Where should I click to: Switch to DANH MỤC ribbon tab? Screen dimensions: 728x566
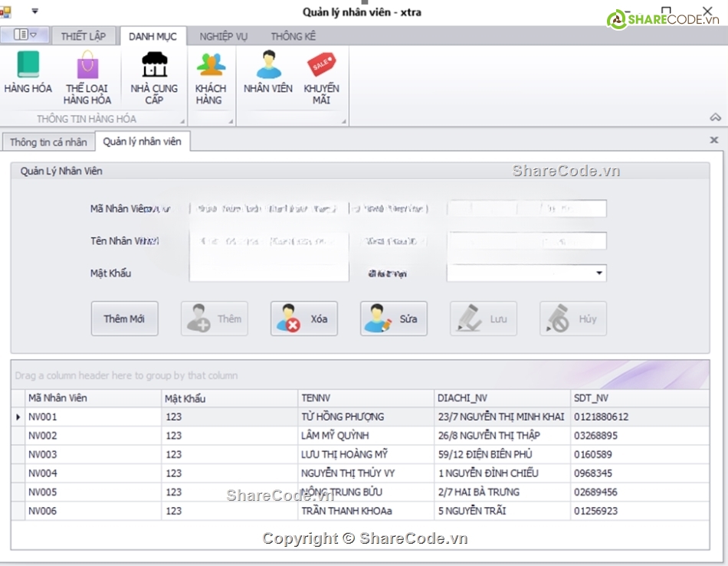[x=152, y=36]
